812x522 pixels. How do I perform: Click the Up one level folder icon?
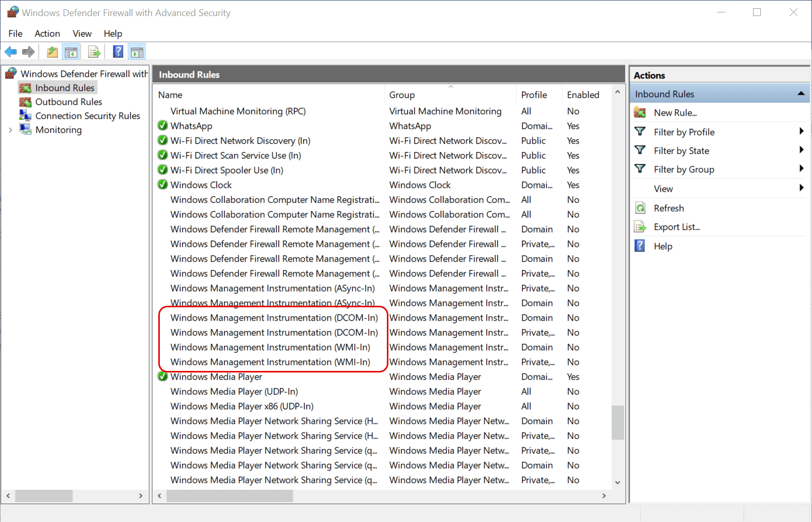point(52,52)
